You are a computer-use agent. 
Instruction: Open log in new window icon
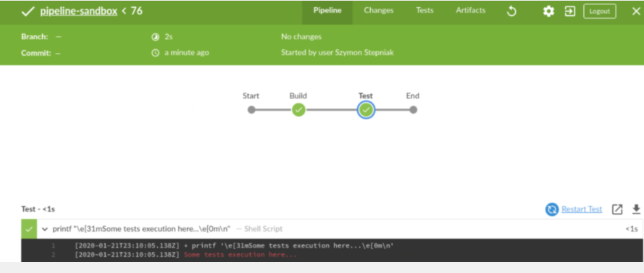tap(617, 209)
